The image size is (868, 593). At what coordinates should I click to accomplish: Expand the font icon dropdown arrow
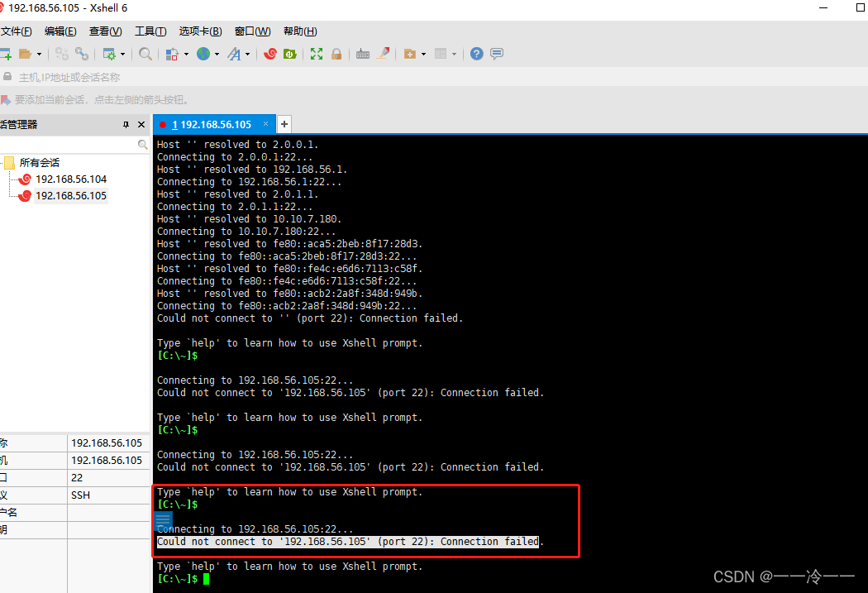click(x=248, y=53)
